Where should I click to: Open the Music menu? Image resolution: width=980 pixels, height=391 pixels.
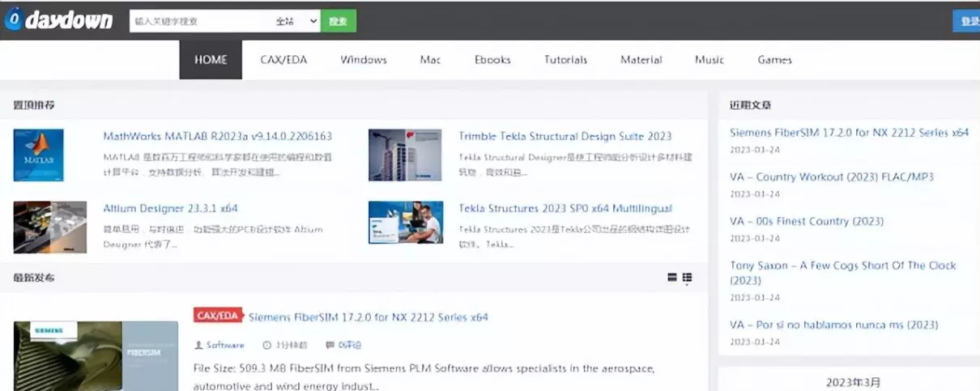coord(709,60)
